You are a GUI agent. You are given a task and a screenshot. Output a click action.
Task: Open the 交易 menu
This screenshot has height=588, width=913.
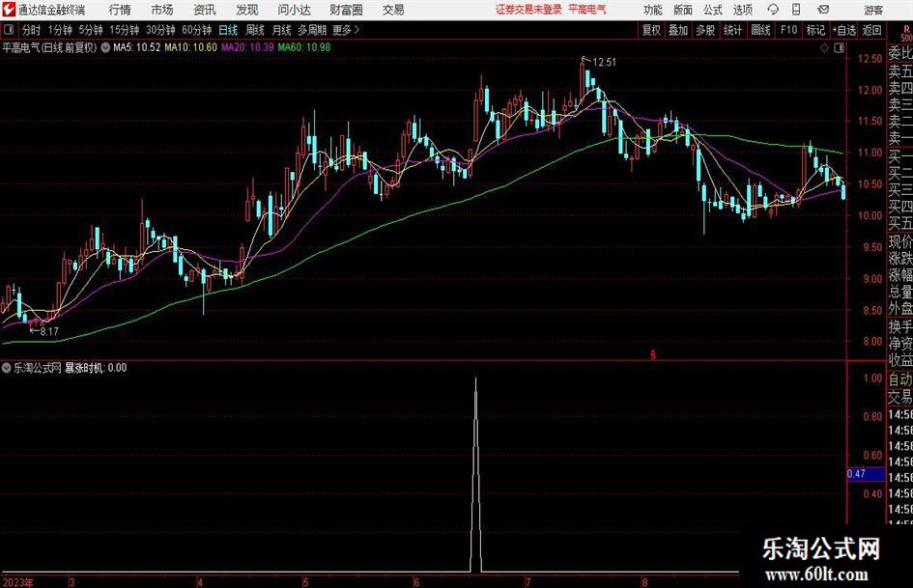point(393,10)
